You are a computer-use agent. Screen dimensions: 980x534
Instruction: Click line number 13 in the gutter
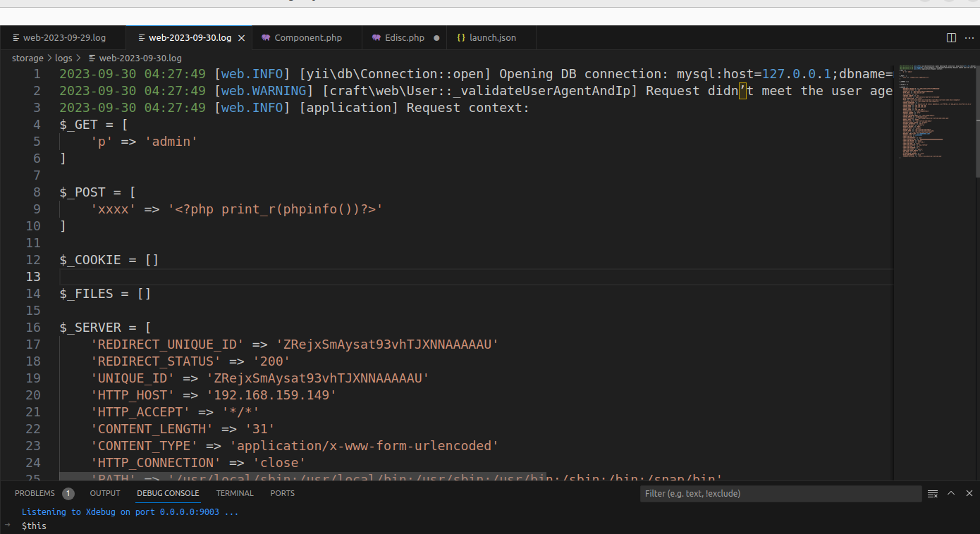(34, 277)
